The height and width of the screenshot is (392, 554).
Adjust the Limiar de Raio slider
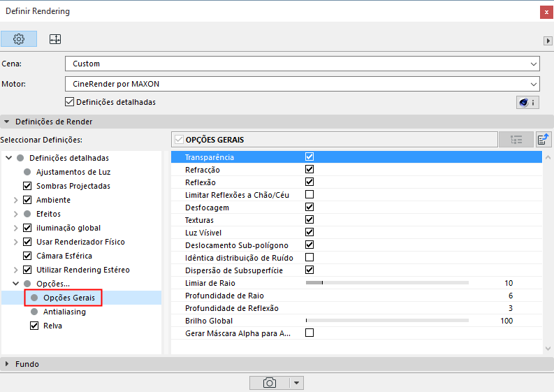click(387, 283)
